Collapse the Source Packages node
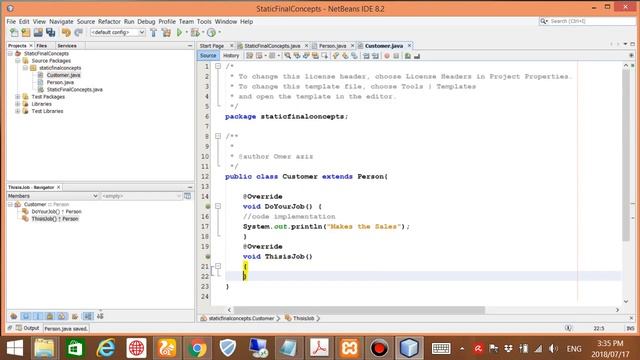The image size is (640, 360). tap(18, 61)
